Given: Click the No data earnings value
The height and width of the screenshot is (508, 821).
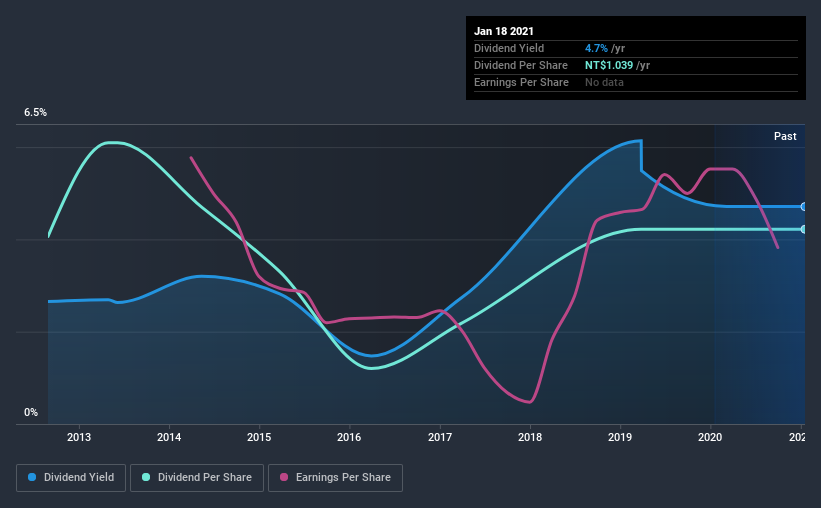Looking at the screenshot, I should [x=604, y=82].
